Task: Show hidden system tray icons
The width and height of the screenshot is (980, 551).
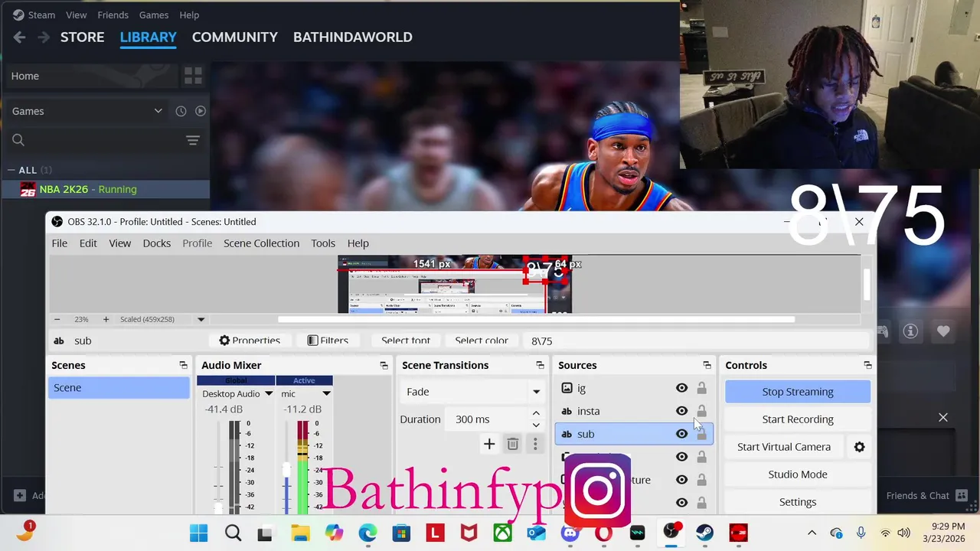Action: pyautogui.click(x=812, y=533)
